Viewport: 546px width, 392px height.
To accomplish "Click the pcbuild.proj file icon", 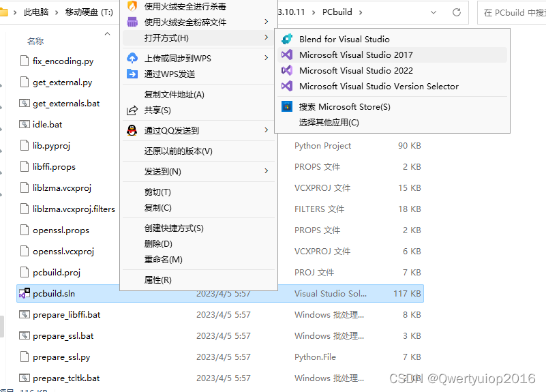I will point(25,272).
